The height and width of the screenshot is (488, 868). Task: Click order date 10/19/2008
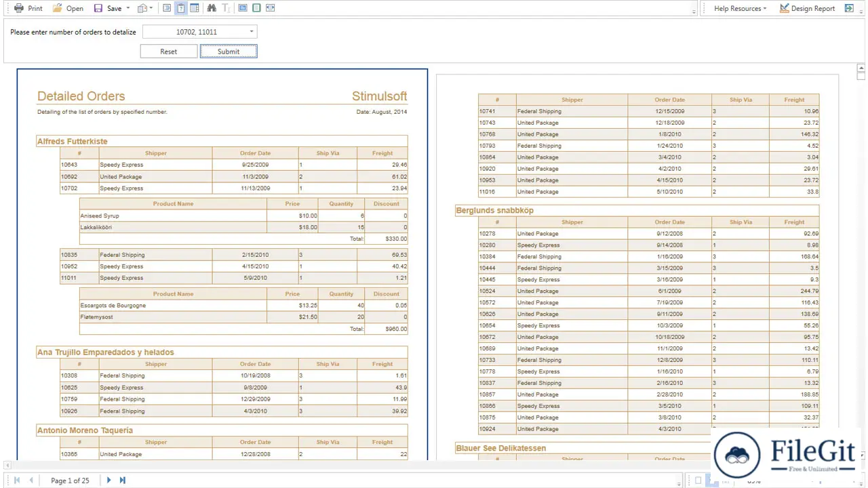click(x=255, y=375)
